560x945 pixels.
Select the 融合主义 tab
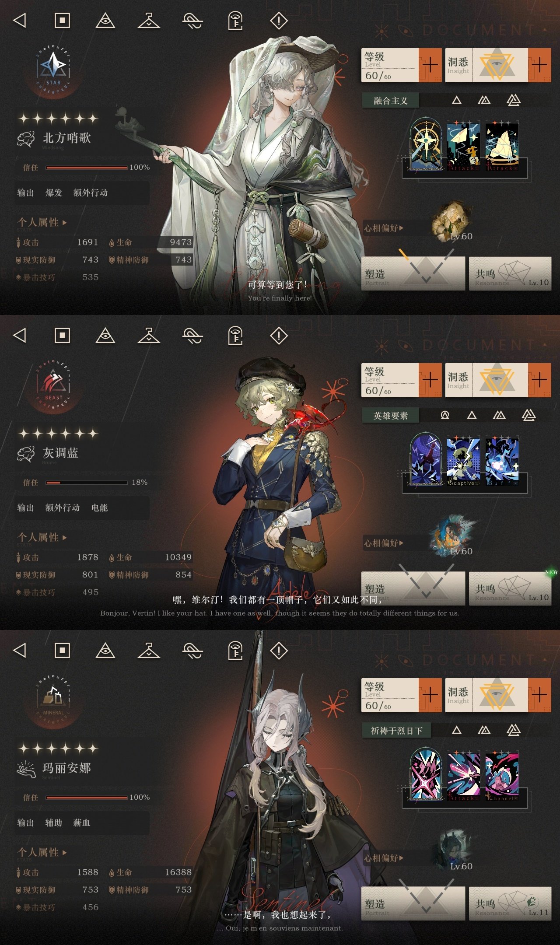(391, 101)
